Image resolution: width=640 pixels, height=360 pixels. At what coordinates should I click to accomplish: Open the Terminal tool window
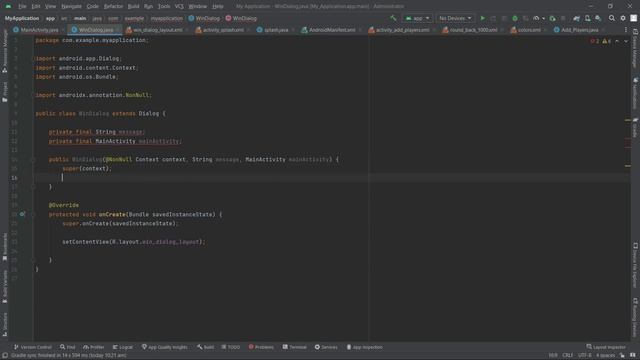[295, 347]
